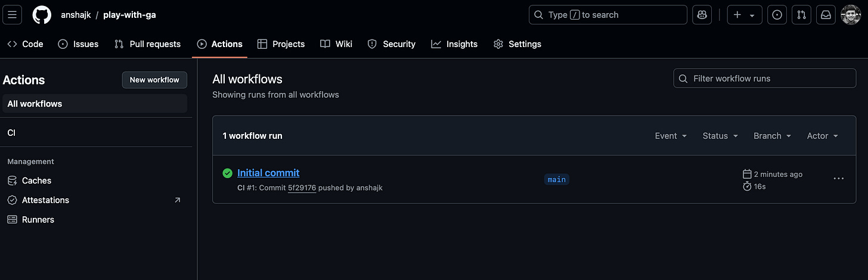Open the Initial commit workflow run
The width and height of the screenshot is (868, 280).
(268, 173)
